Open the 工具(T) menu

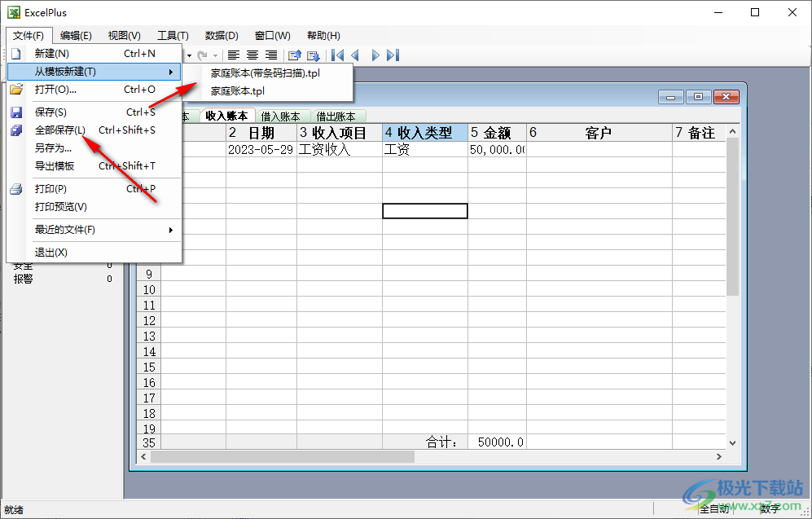(x=173, y=36)
